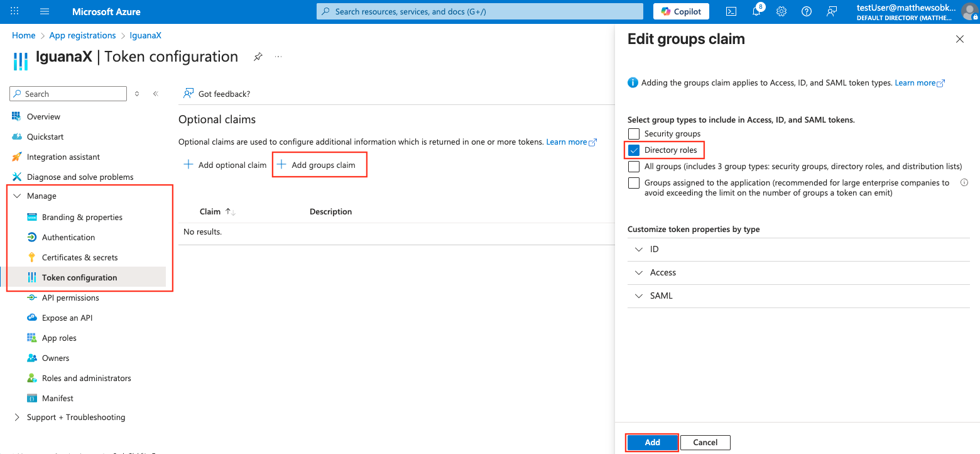Collapse the sidebar with the double-chevron icon

156,94
